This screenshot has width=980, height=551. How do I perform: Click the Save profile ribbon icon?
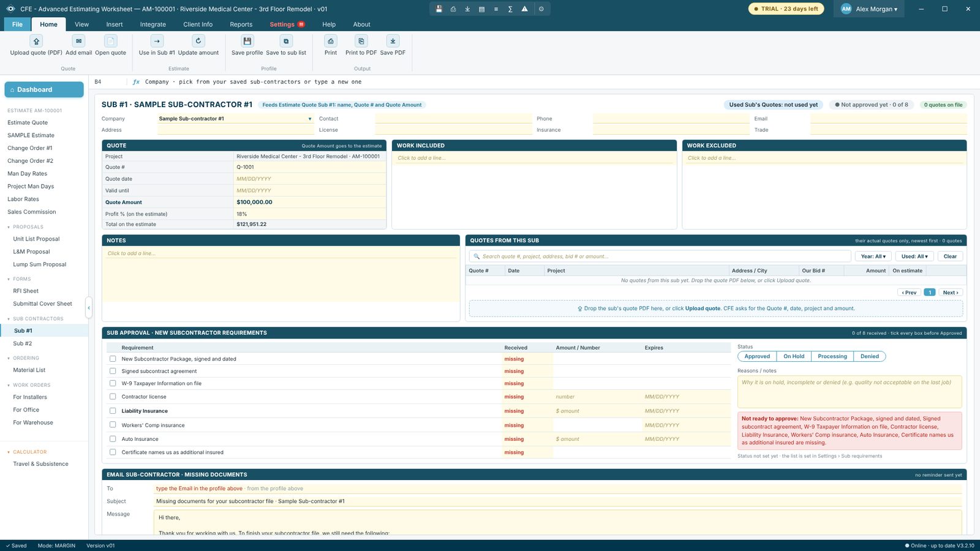point(247,41)
